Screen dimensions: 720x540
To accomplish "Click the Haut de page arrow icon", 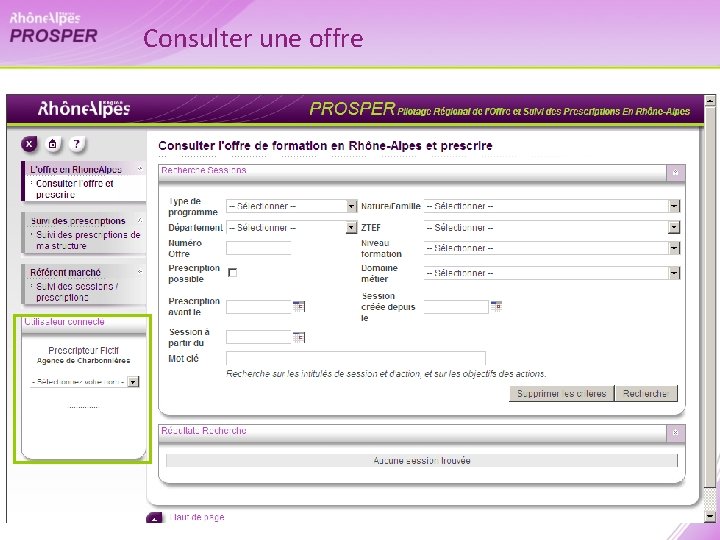I will 154,518.
